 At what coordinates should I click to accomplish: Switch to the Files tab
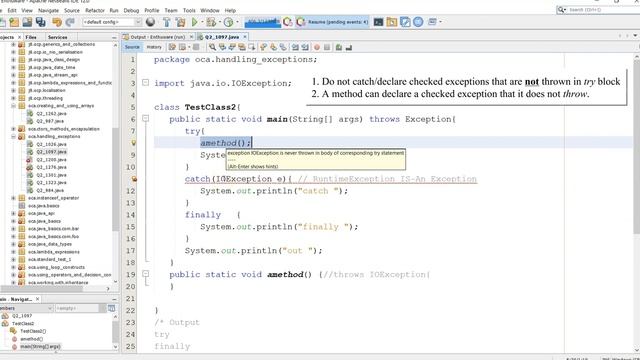pos(31,37)
